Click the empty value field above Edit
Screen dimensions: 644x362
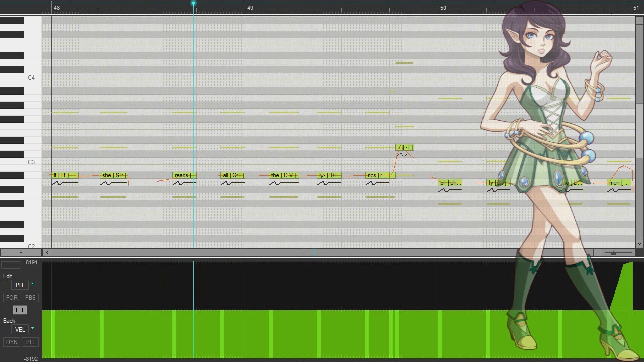[11, 265]
